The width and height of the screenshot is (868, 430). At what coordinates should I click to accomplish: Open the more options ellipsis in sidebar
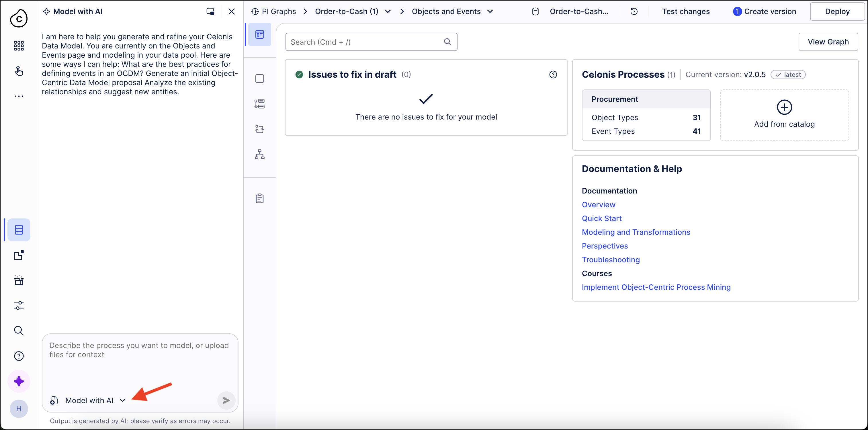(x=19, y=96)
